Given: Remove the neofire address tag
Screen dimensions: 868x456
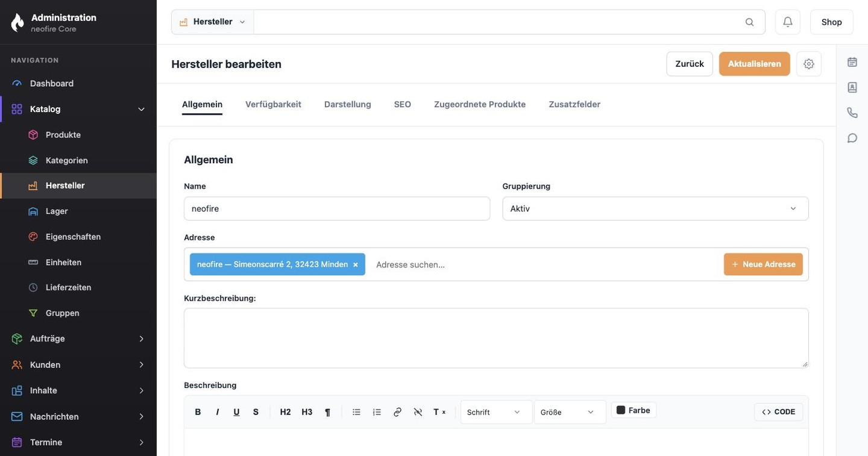Looking at the screenshot, I should 356,264.
